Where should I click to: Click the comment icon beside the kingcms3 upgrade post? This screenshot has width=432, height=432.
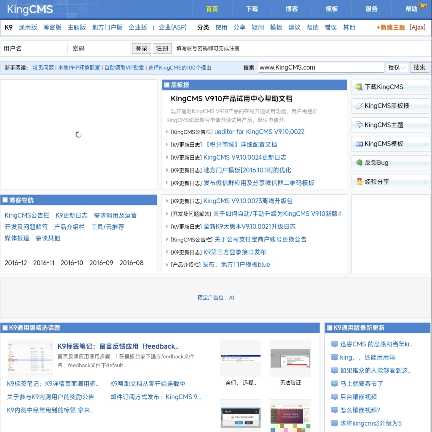coord(334,423)
